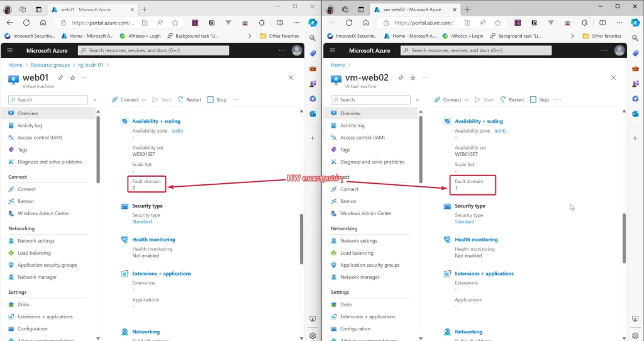Screen dimensions: 644x341
Task: Click Restart for the web01 VM
Action: (x=189, y=100)
